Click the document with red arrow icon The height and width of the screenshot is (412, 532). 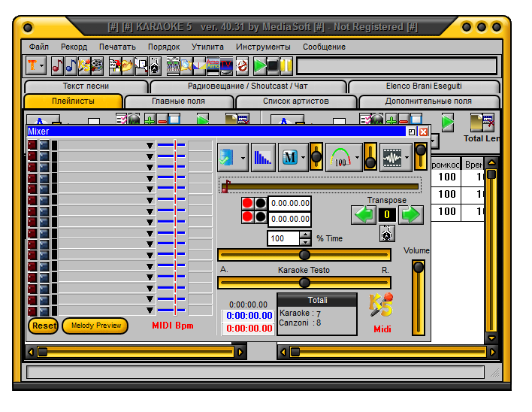tap(115, 65)
